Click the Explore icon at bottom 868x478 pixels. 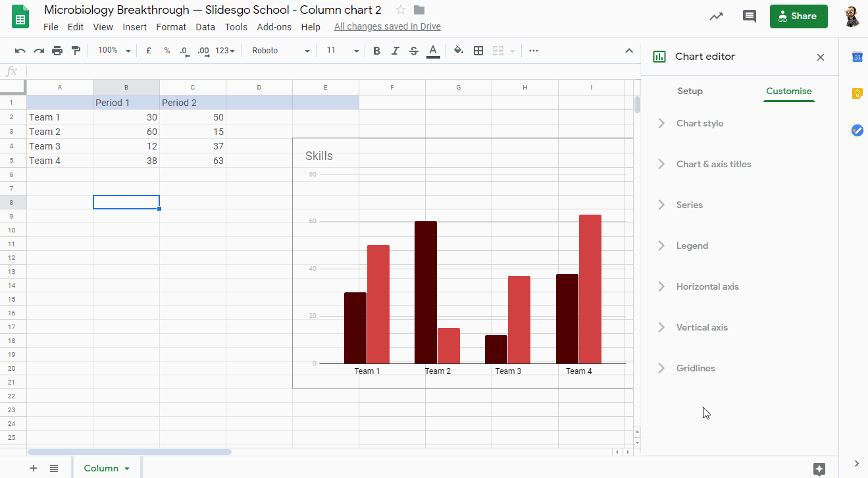819,469
